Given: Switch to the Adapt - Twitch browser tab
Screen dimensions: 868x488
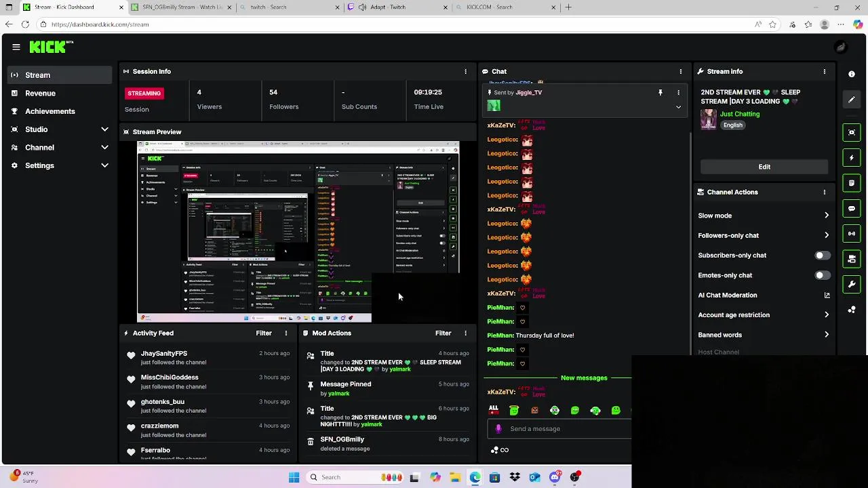Looking at the screenshot, I should click(x=397, y=7).
